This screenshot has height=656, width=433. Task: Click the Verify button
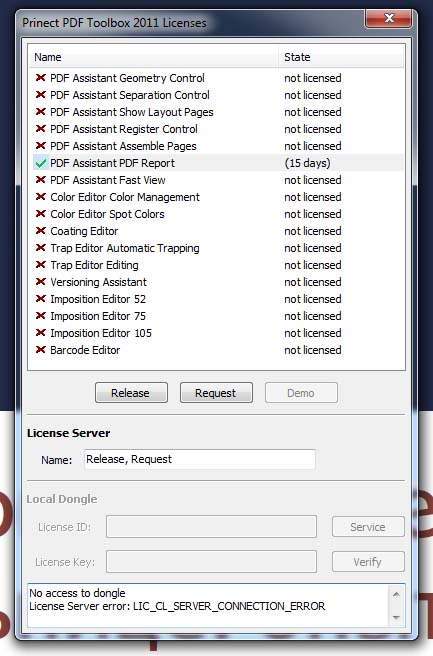[x=368, y=561]
